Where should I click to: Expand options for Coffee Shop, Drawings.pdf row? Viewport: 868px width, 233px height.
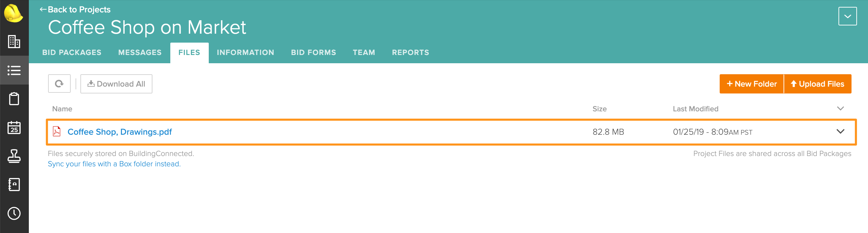840,132
